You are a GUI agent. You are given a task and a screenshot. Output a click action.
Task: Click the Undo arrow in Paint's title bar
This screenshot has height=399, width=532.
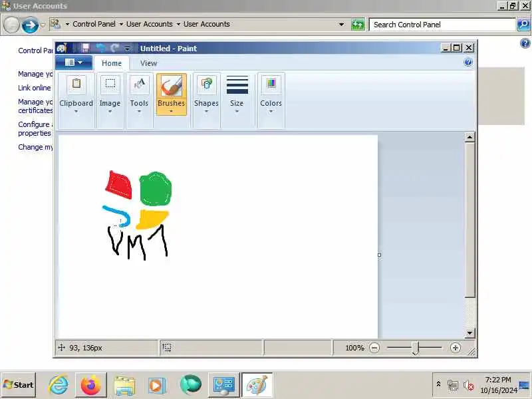[x=101, y=48]
